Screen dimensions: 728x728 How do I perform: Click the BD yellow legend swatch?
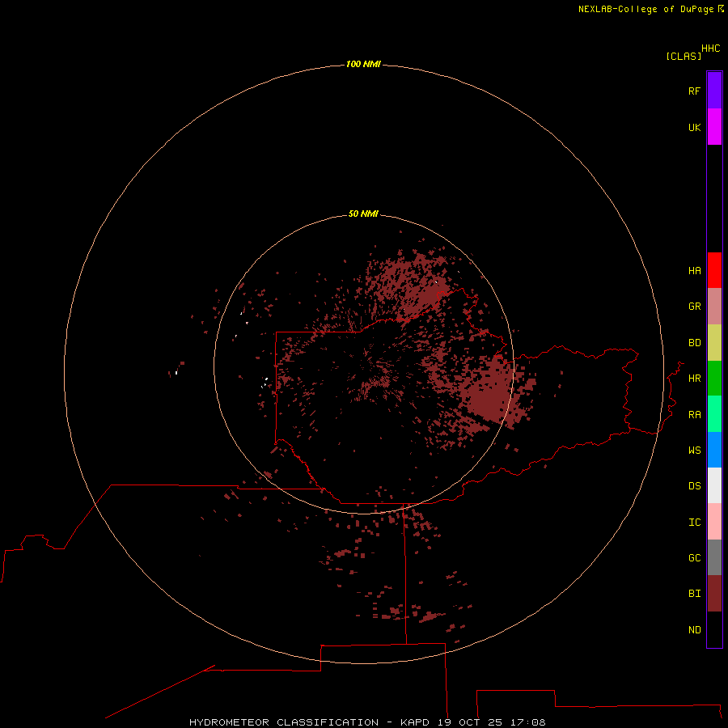coord(714,343)
